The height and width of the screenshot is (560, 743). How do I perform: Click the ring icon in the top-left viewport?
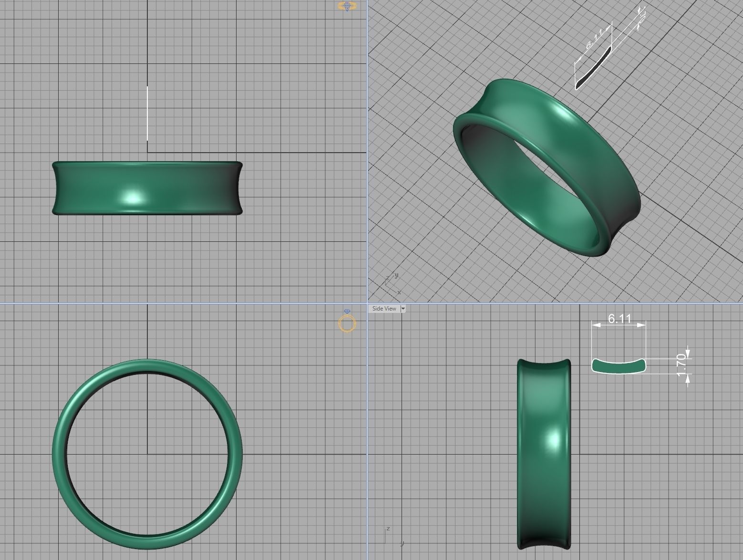point(347,6)
